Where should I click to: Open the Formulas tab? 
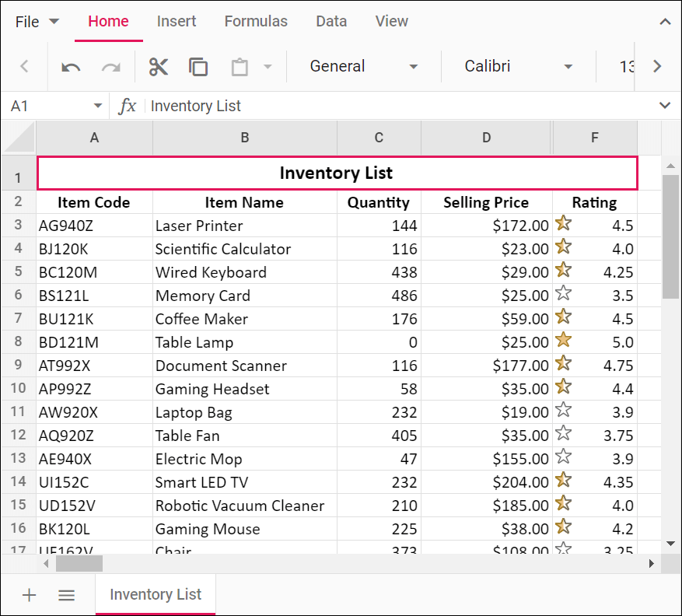point(256,22)
